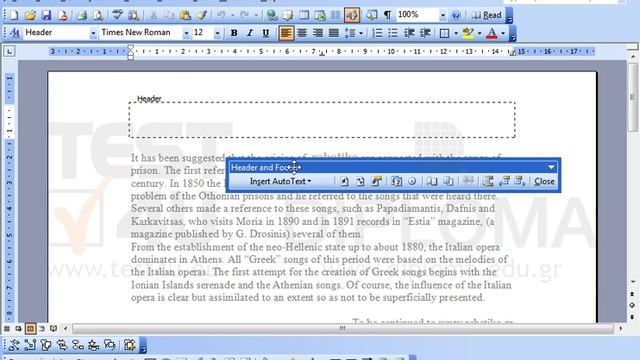Open the highlight color dropdown arrow
Screen dimensions: 640x360
479,33
